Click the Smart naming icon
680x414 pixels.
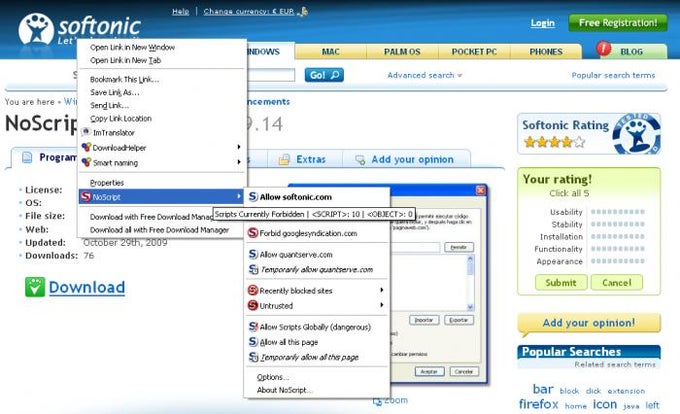[86, 162]
